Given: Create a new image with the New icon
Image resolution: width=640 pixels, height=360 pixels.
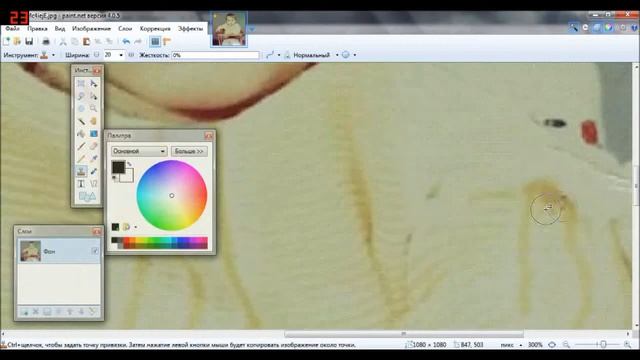Looking at the screenshot, I should tap(6, 41).
